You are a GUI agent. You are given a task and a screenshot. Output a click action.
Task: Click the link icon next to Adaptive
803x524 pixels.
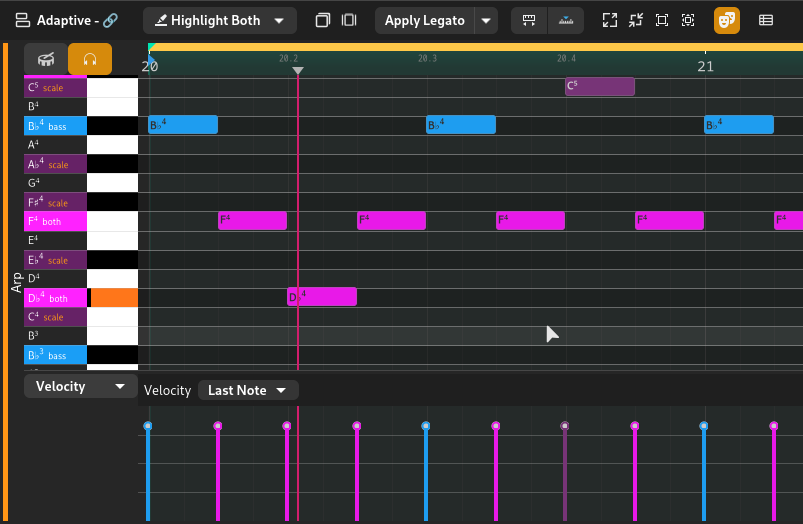pos(111,20)
